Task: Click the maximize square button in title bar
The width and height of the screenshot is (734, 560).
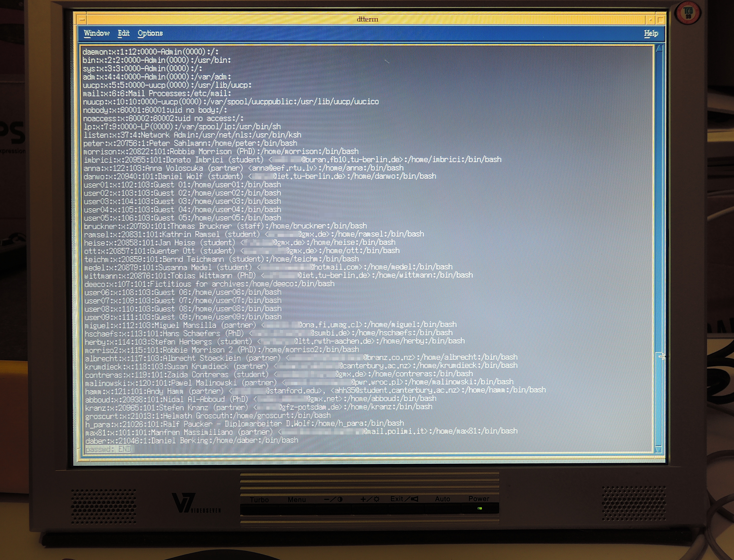Action: (x=660, y=20)
